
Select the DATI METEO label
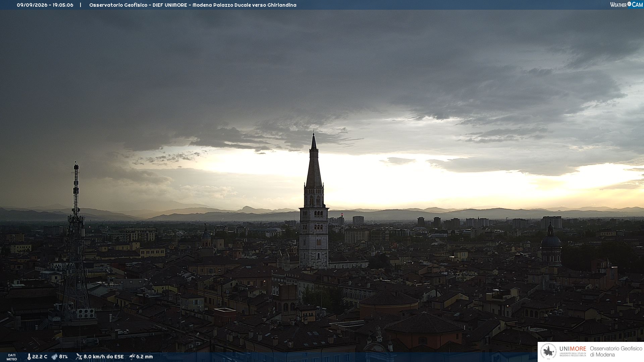[x=12, y=357]
